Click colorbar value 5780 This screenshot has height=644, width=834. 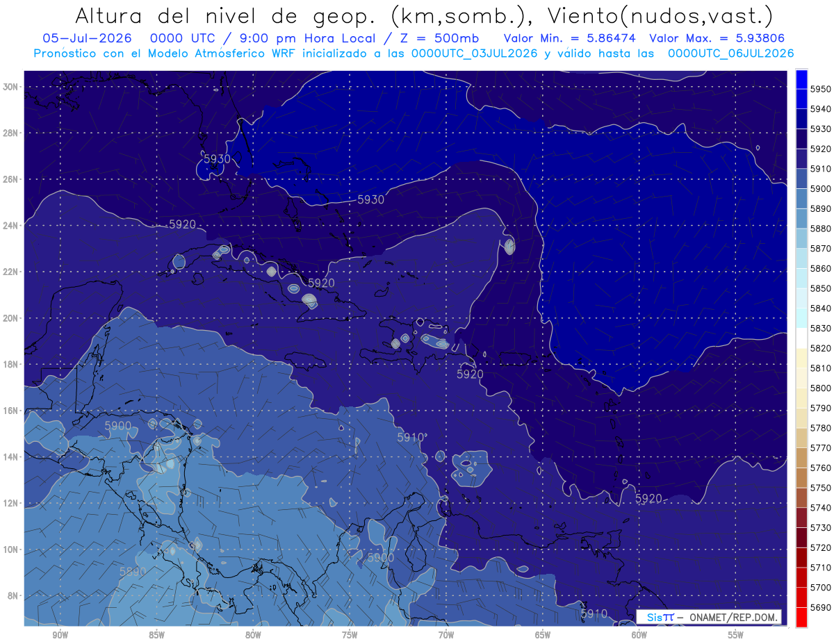820,428
